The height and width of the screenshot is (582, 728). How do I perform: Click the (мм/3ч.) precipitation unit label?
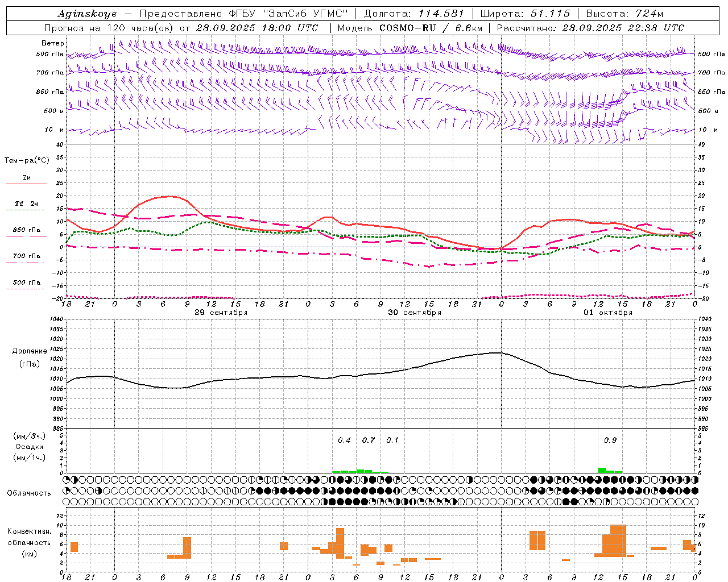(30, 436)
